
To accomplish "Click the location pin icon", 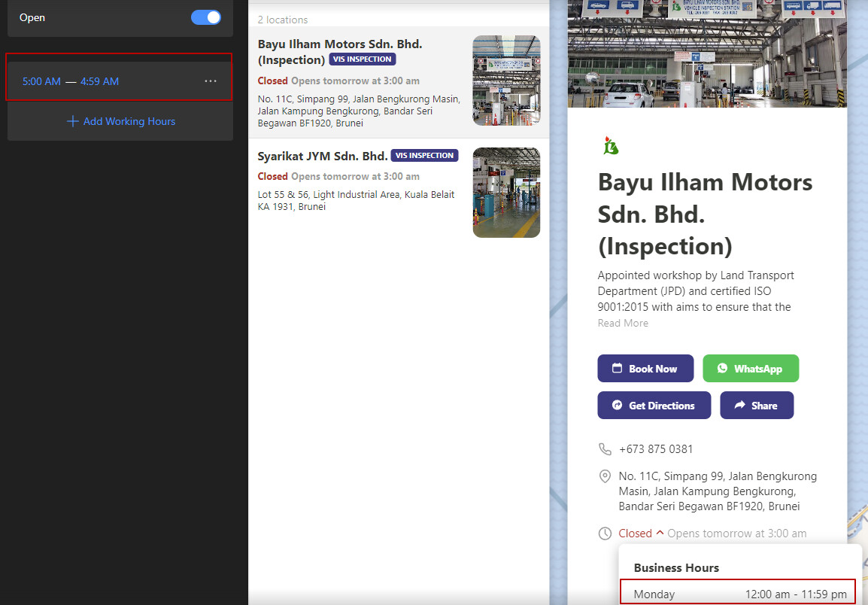I will (x=605, y=476).
